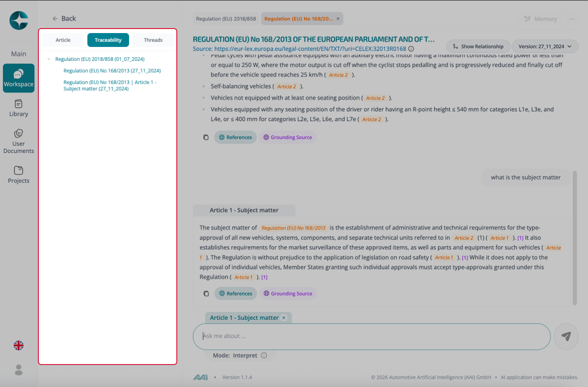Click the Show Relationship button
The height and width of the screenshot is (387, 588).
478,47
